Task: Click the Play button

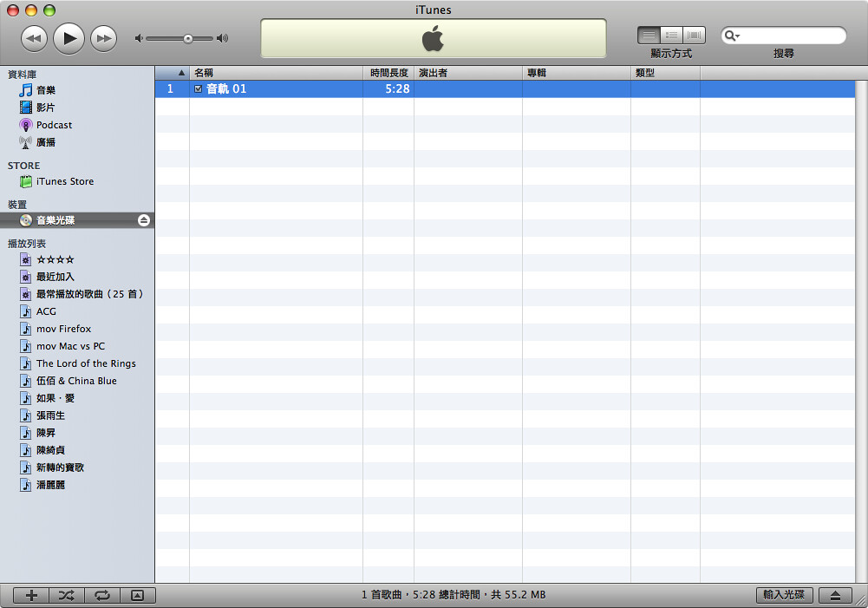Action: pos(69,38)
